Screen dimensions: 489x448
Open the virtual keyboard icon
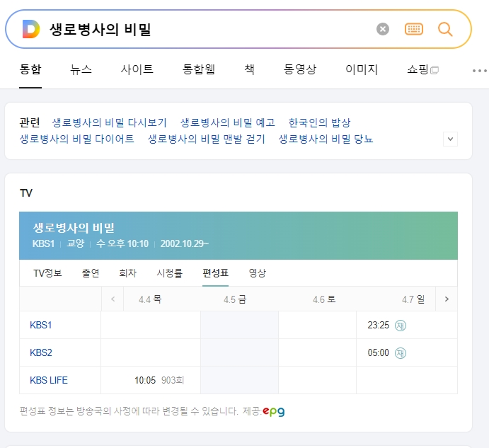click(413, 29)
